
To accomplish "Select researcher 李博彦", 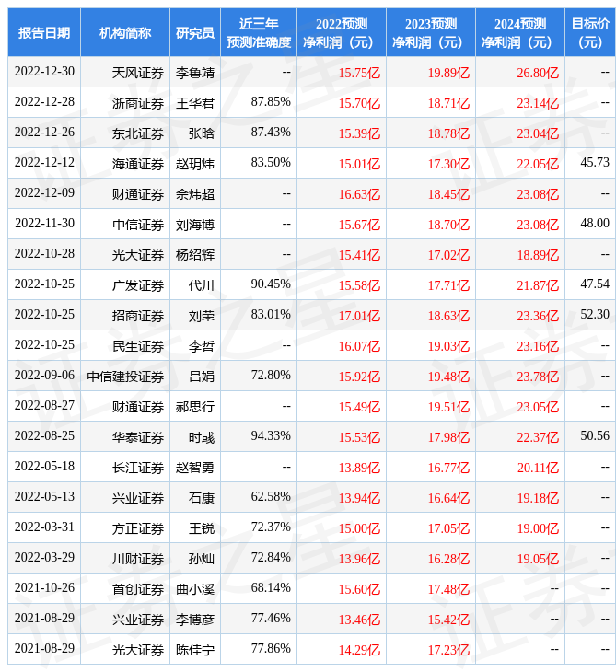I will tap(195, 620).
